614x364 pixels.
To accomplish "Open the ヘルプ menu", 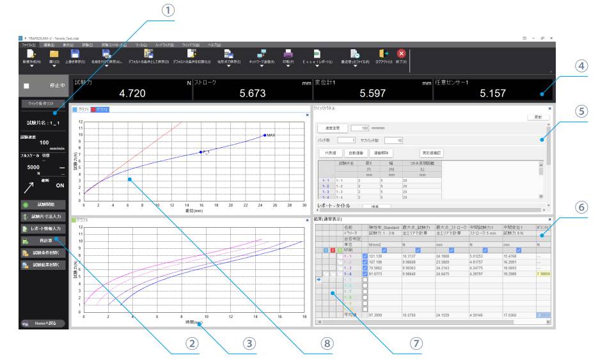I will click(214, 45).
